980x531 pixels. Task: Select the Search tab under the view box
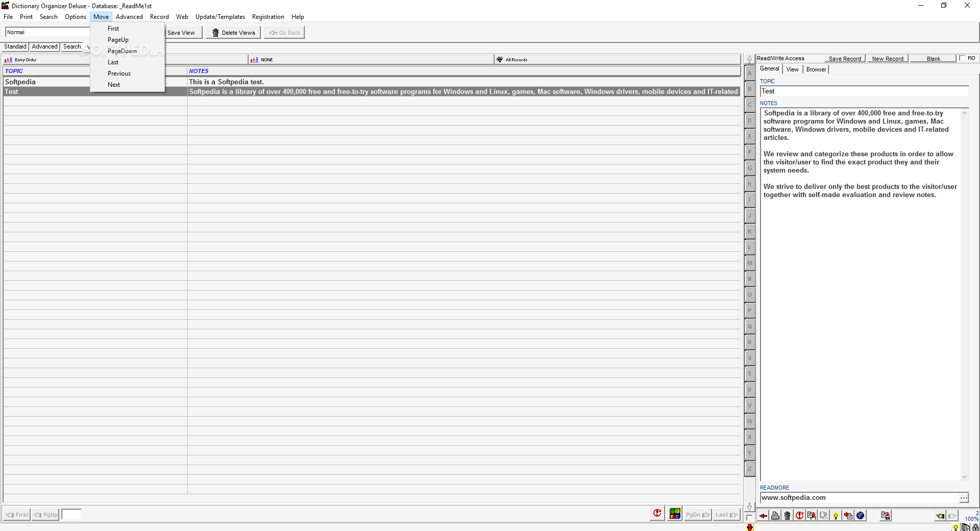click(72, 46)
